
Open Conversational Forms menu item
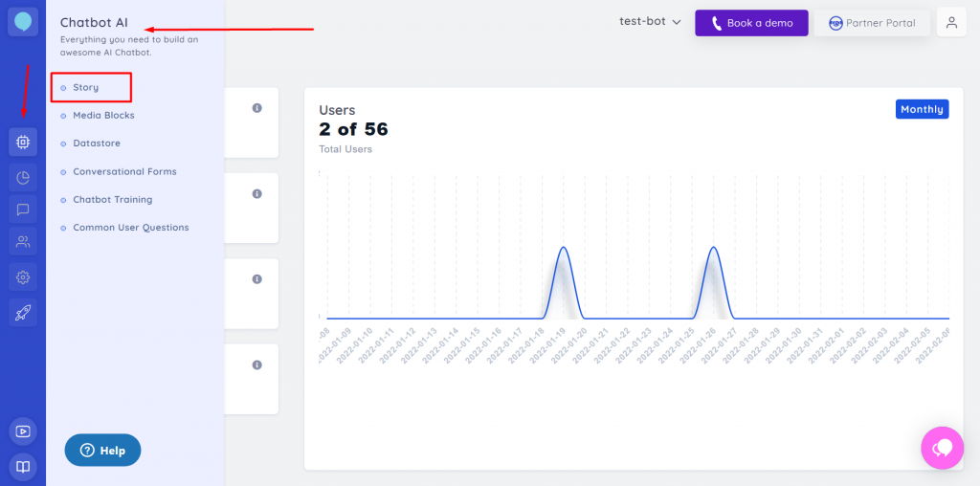124,172
